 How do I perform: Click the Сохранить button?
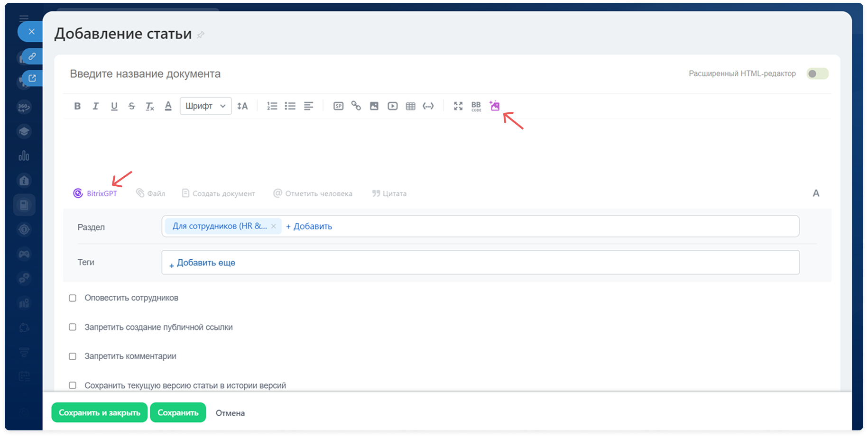point(178,412)
